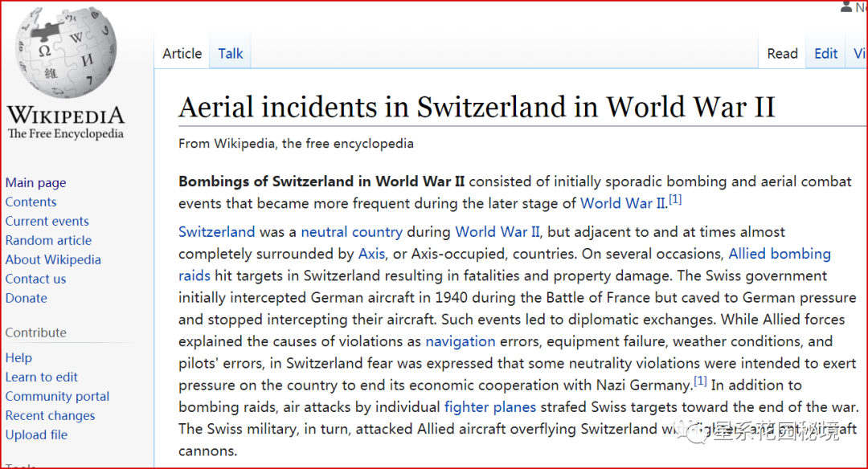
Task: Open the Current events link
Action: (x=47, y=221)
